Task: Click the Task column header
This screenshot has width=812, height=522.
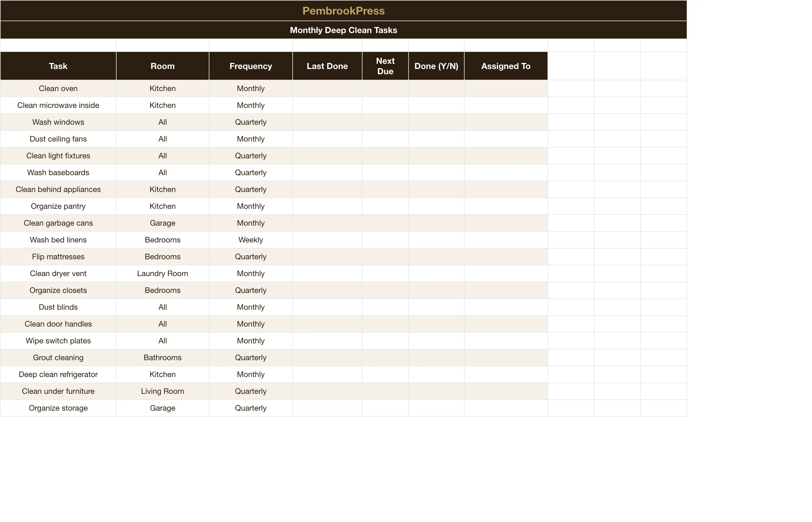Action: (x=58, y=66)
